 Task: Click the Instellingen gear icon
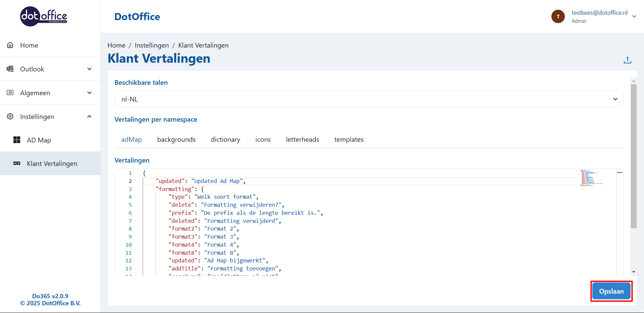[x=10, y=117]
